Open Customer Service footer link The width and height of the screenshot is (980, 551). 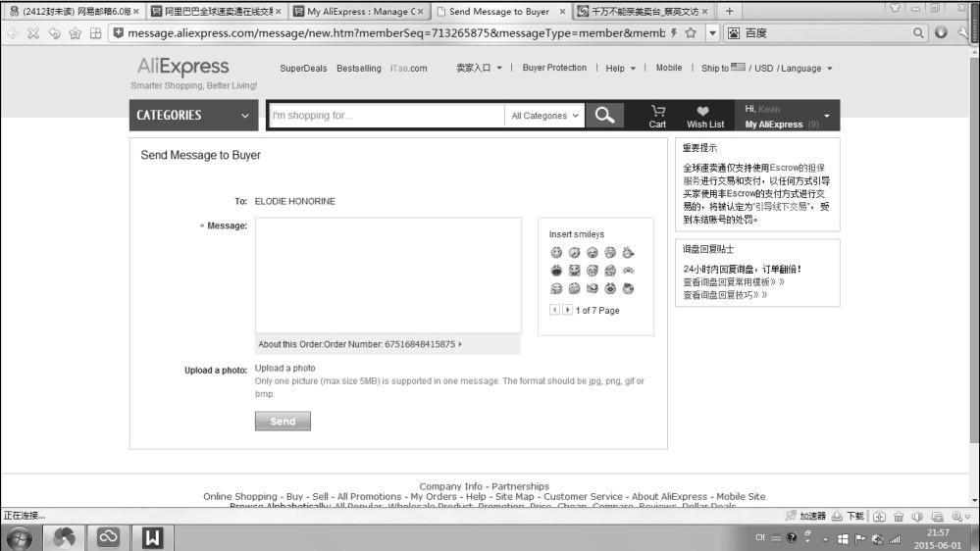pos(583,497)
